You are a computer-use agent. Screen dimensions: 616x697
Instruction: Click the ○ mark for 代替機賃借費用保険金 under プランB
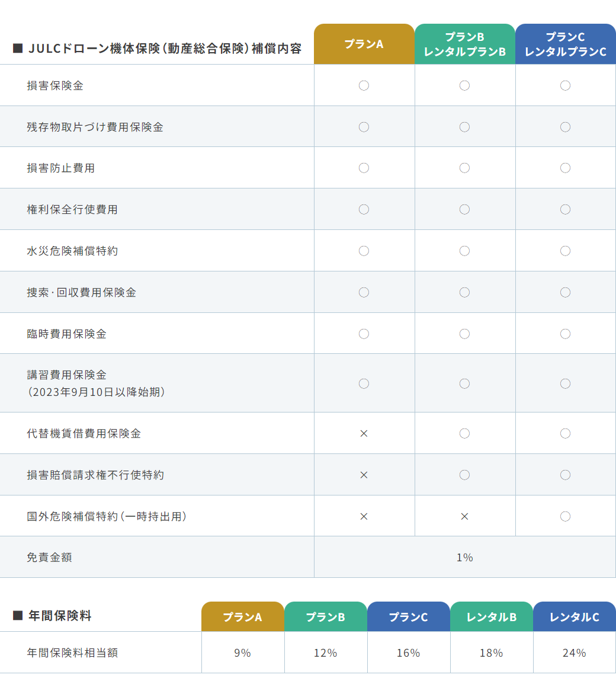coord(464,433)
